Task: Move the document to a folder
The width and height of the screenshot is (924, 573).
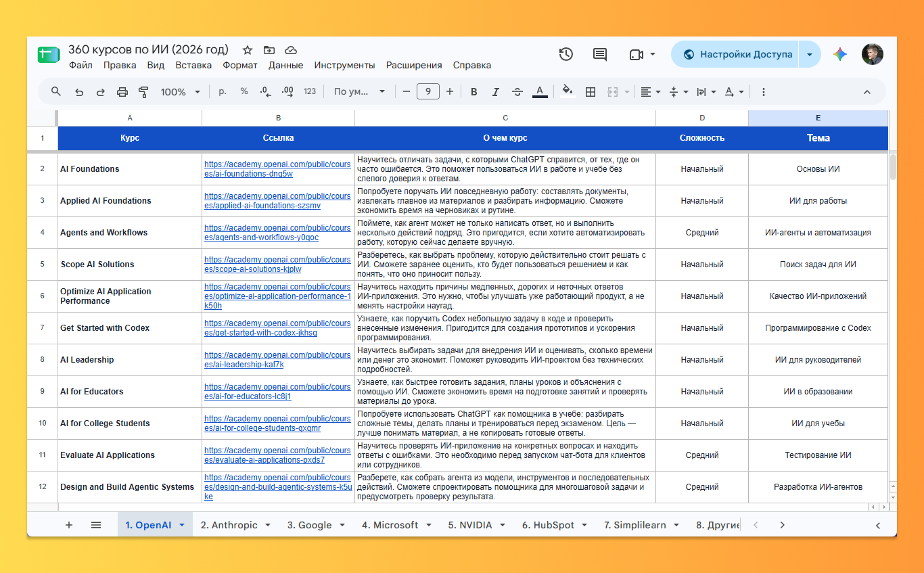Action: click(x=269, y=50)
